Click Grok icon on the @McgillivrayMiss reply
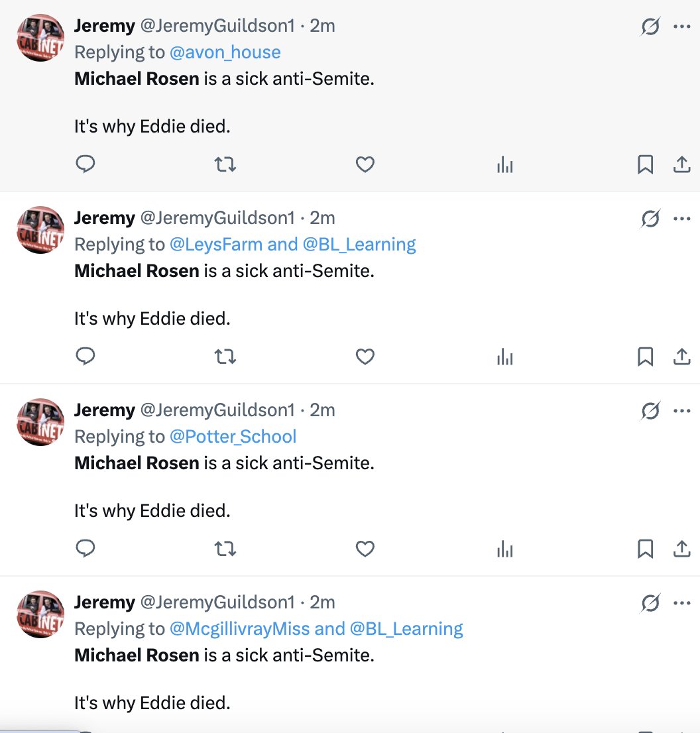This screenshot has height=733, width=700. 650,603
